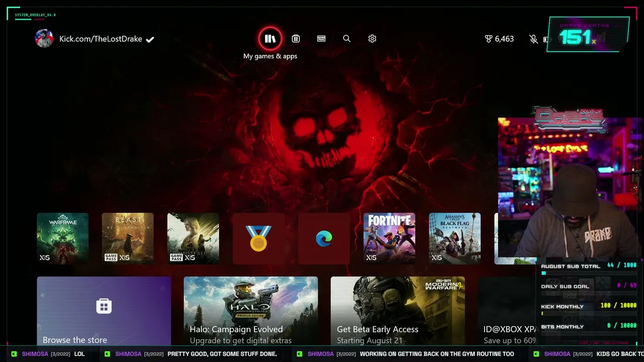Screen dimensions: 644x362
Task: Select the Kick.com/TheLostDrake profile name
Action: pyautogui.click(x=101, y=39)
